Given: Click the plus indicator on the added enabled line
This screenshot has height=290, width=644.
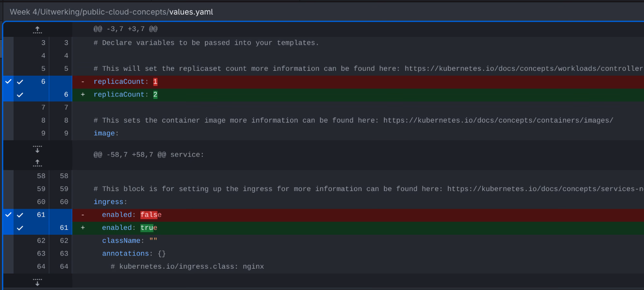Looking at the screenshot, I should (82, 227).
